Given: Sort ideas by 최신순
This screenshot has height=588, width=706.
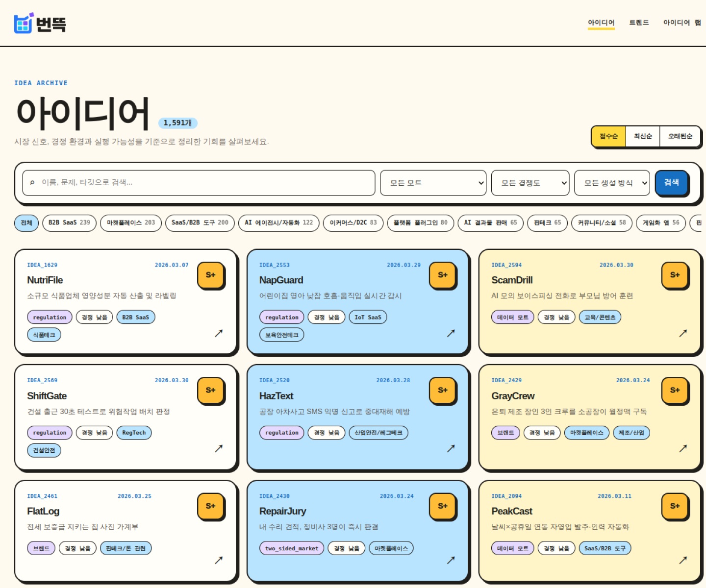Looking at the screenshot, I should click(x=643, y=136).
